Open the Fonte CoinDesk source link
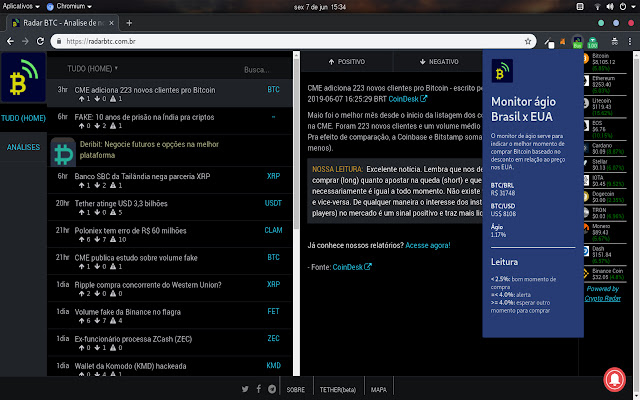Viewport: 640px width, 400px height. 352,267
